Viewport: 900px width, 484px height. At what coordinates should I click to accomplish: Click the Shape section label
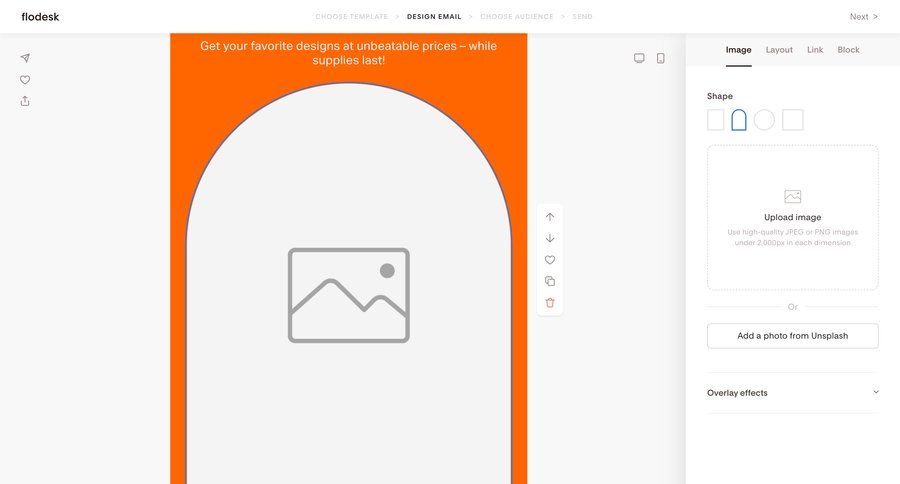click(x=720, y=96)
